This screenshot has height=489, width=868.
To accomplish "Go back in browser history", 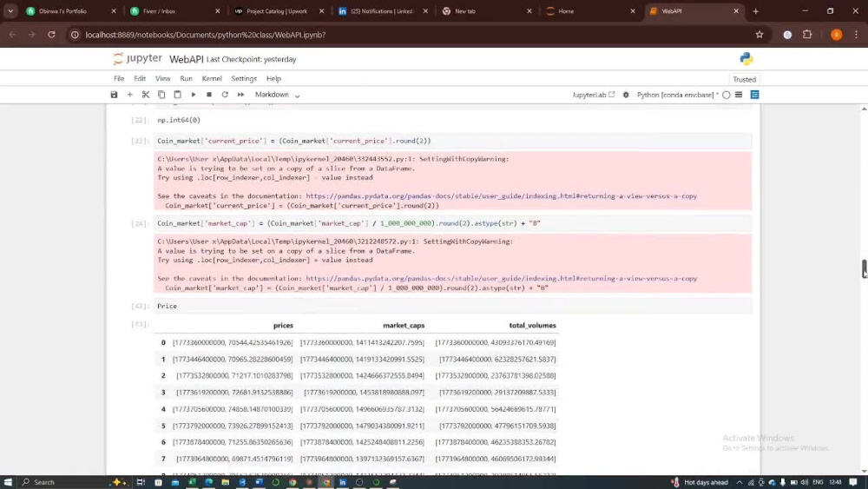I will click(x=12, y=35).
